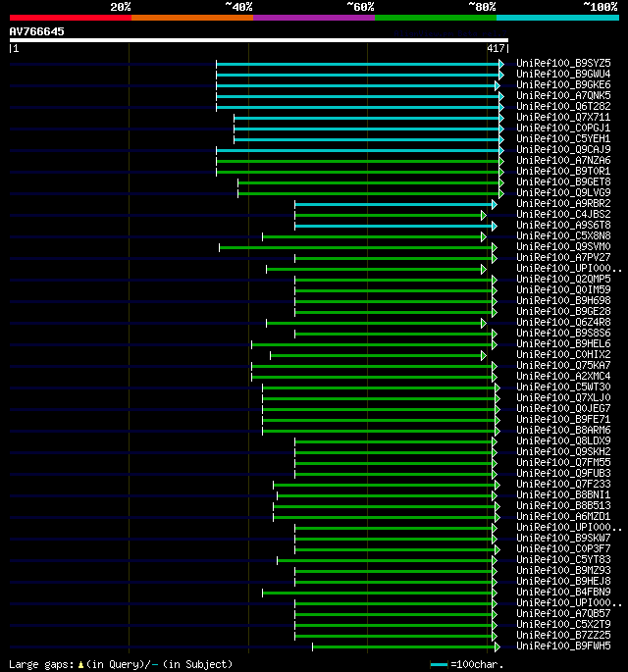Choose the UniRef100_Q6Z4R8 entry
Viewport: 628px width, 672px height.
tap(563, 323)
